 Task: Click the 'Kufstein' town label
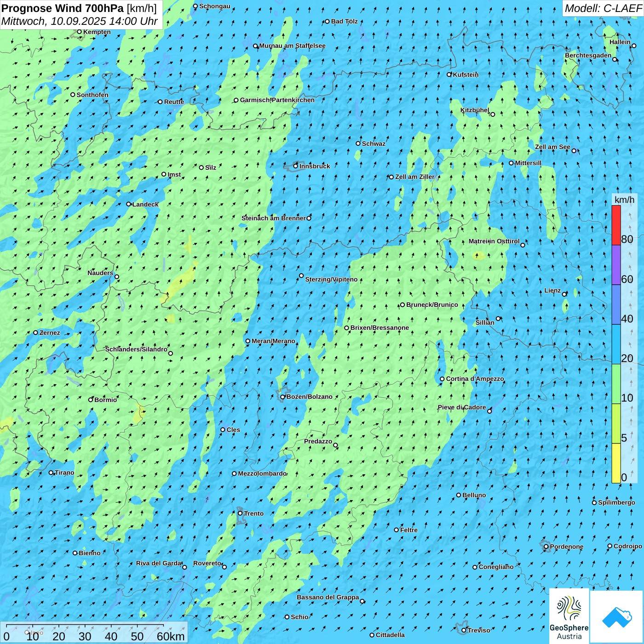click(x=466, y=75)
